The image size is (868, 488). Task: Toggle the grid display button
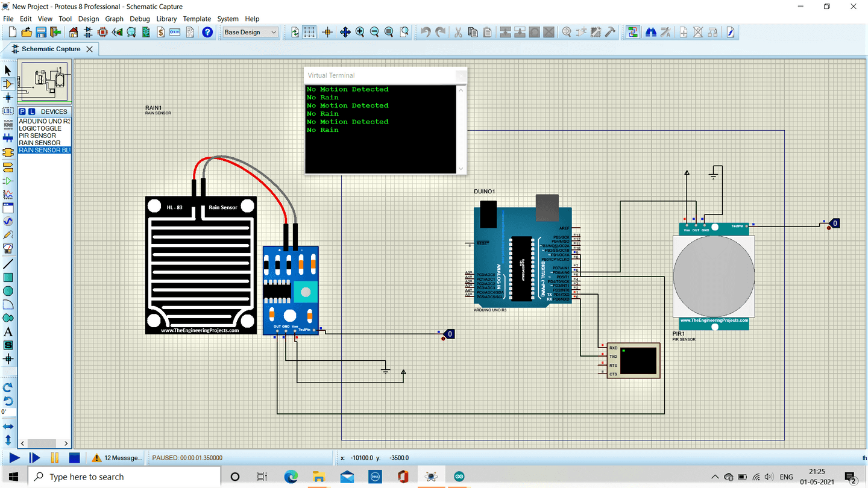pyautogui.click(x=309, y=32)
